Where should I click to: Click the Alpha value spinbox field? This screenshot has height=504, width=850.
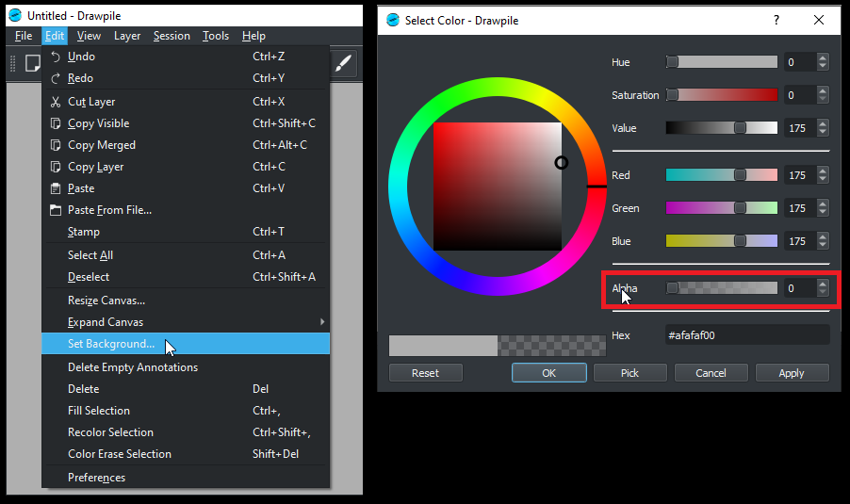click(x=800, y=288)
